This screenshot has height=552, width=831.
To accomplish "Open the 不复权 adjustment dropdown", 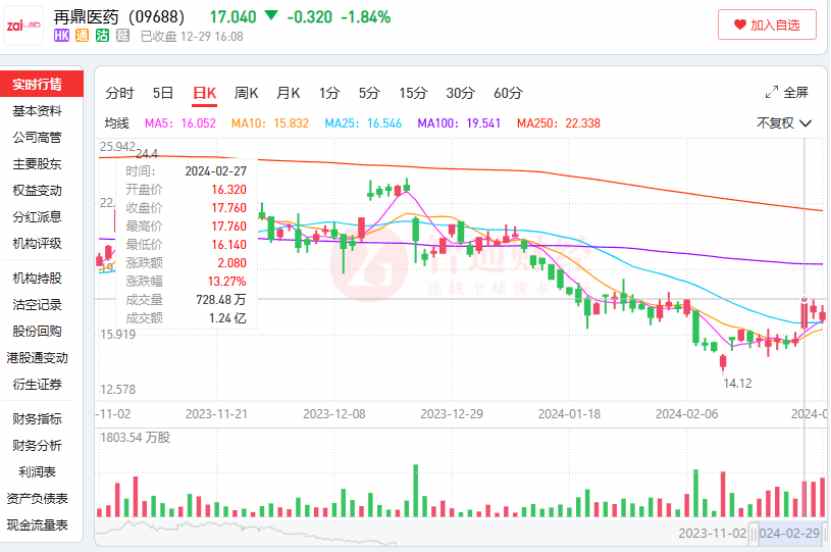I will click(784, 123).
